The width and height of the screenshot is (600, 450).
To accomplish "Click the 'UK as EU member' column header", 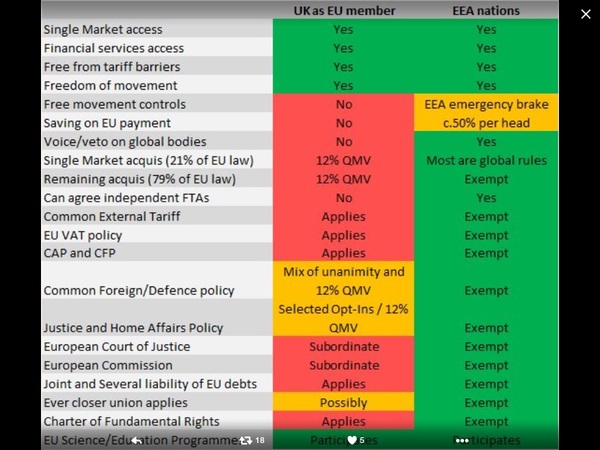I will pyautogui.click(x=343, y=11).
